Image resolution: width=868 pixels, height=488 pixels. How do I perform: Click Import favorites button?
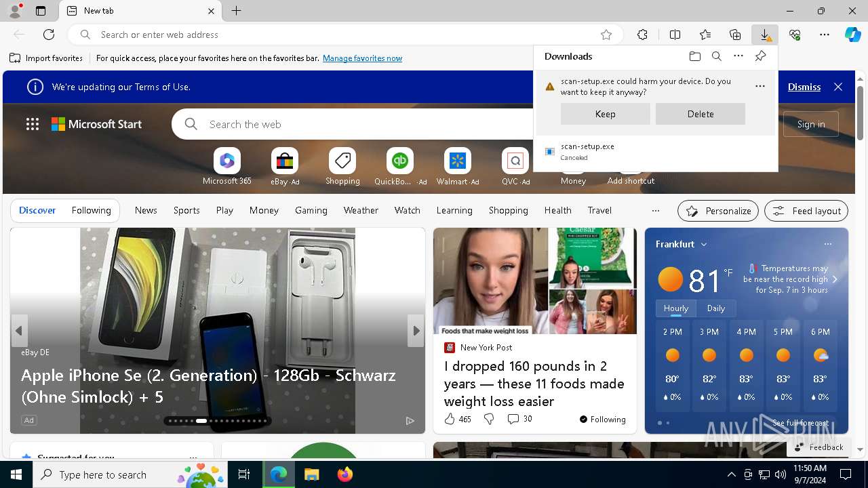(46, 58)
